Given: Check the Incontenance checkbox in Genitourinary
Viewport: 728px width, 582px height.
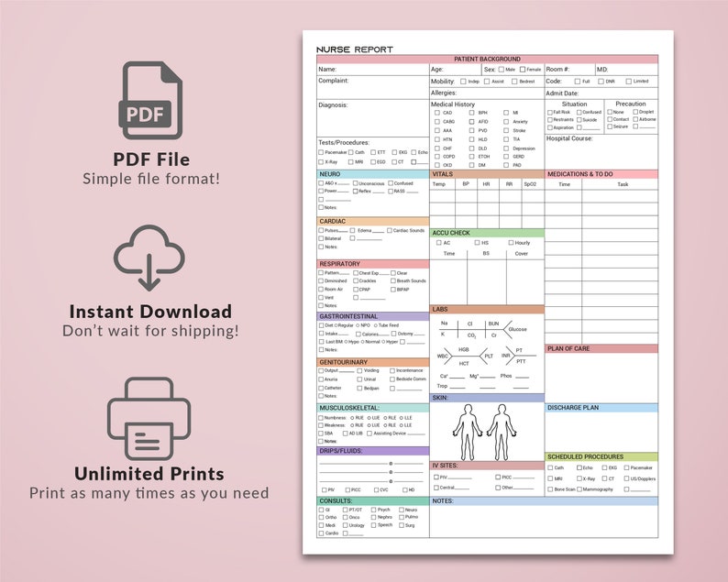Looking at the screenshot, I should (x=392, y=371).
